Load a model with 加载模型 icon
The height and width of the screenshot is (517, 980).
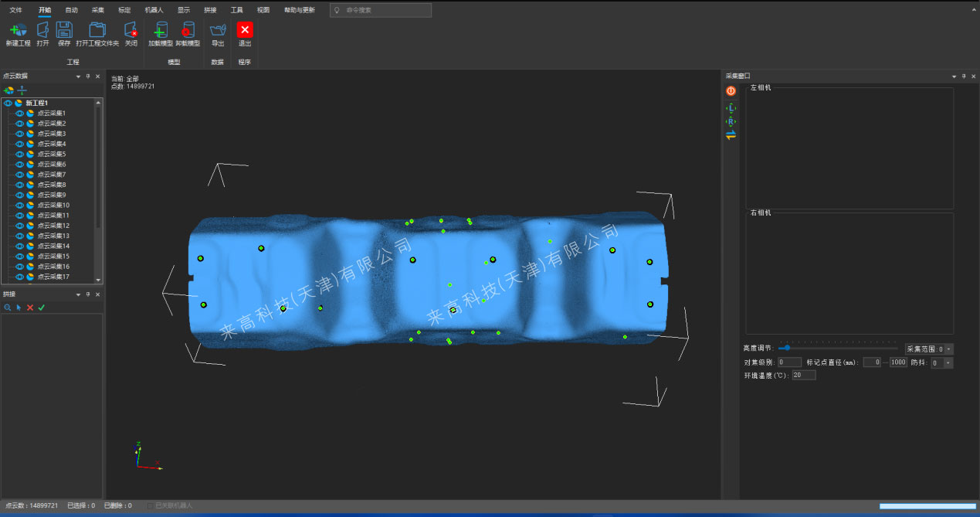pyautogui.click(x=161, y=30)
